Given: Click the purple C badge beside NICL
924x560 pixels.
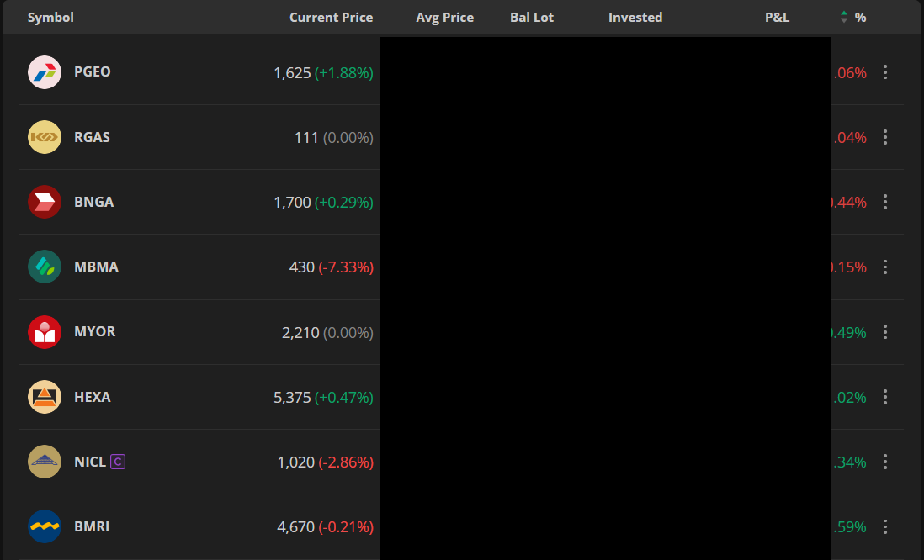Looking at the screenshot, I should [118, 462].
